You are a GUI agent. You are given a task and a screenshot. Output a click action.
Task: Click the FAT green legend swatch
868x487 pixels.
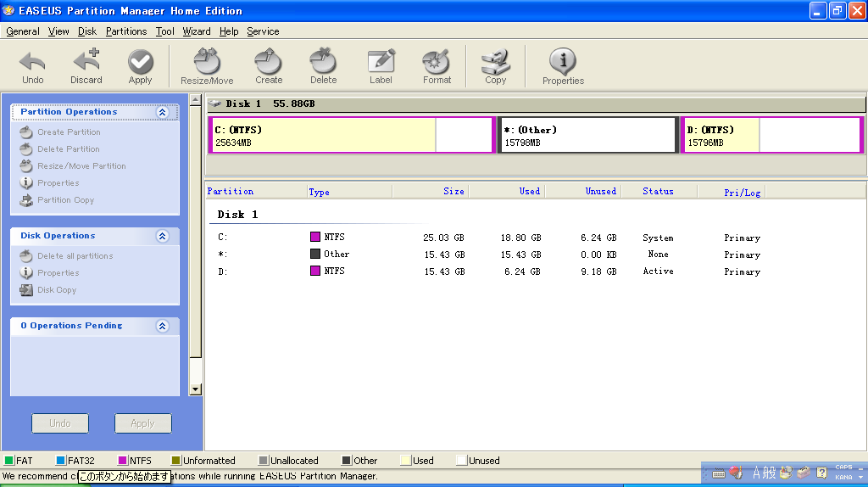click(x=8, y=461)
